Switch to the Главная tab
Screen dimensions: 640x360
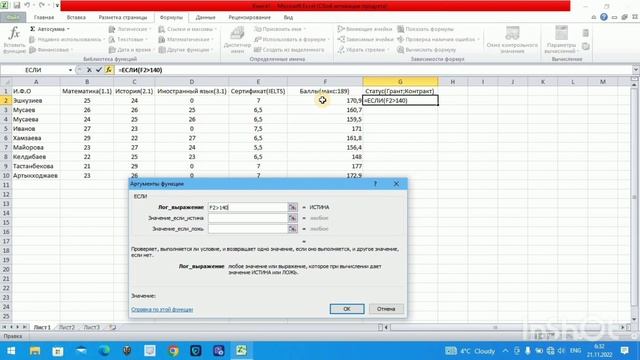point(44,18)
